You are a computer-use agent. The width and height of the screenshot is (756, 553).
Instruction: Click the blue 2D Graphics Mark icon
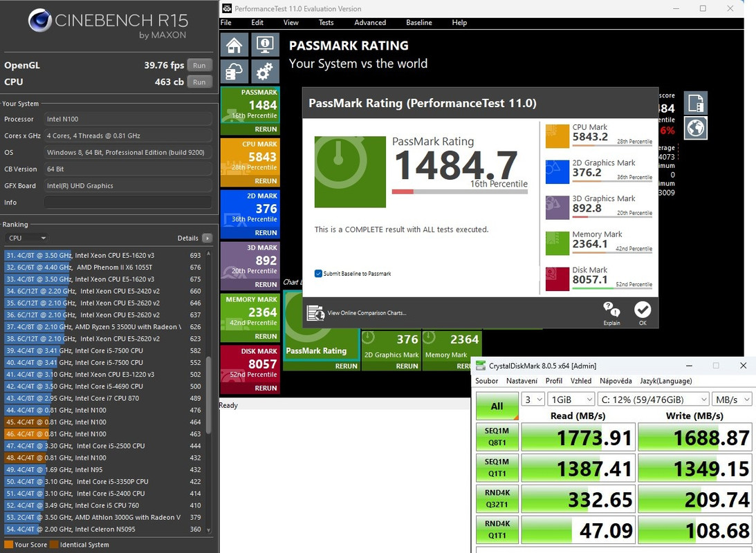(557, 171)
